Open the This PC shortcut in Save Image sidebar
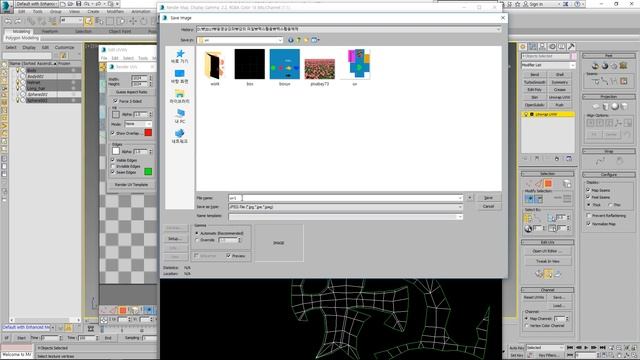This screenshot has height=360, width=640. pyautogui.click(x=180, y=116)
